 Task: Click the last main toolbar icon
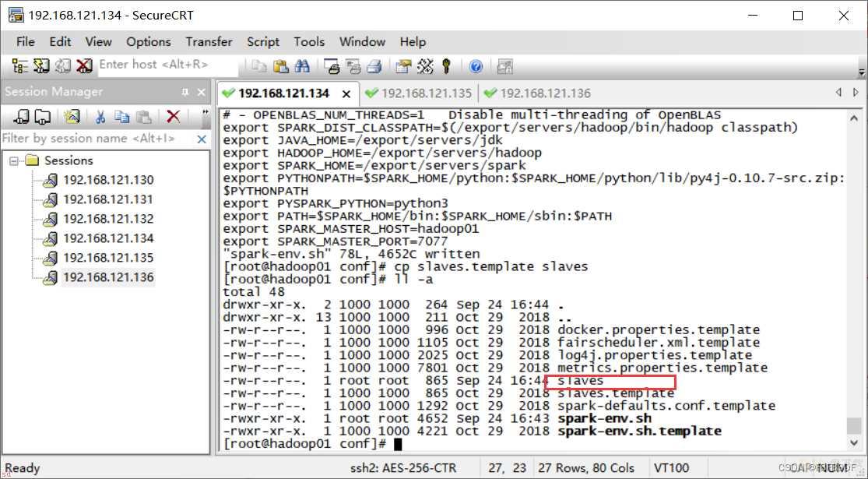tap(504, 67)
